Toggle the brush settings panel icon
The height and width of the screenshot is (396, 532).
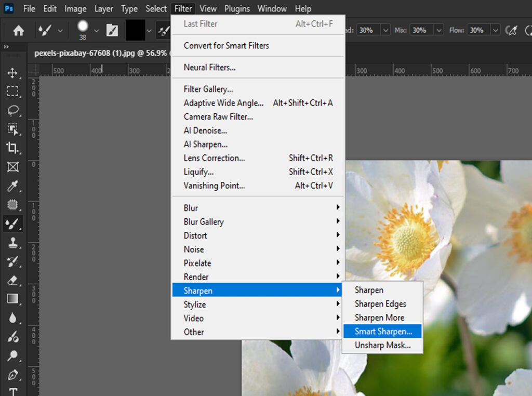(112, 31)
